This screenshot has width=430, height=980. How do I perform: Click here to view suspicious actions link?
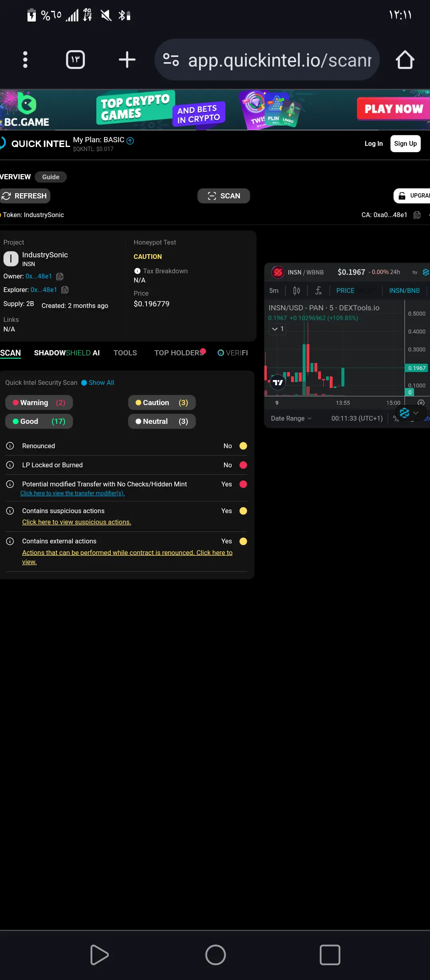coord(76,522)
